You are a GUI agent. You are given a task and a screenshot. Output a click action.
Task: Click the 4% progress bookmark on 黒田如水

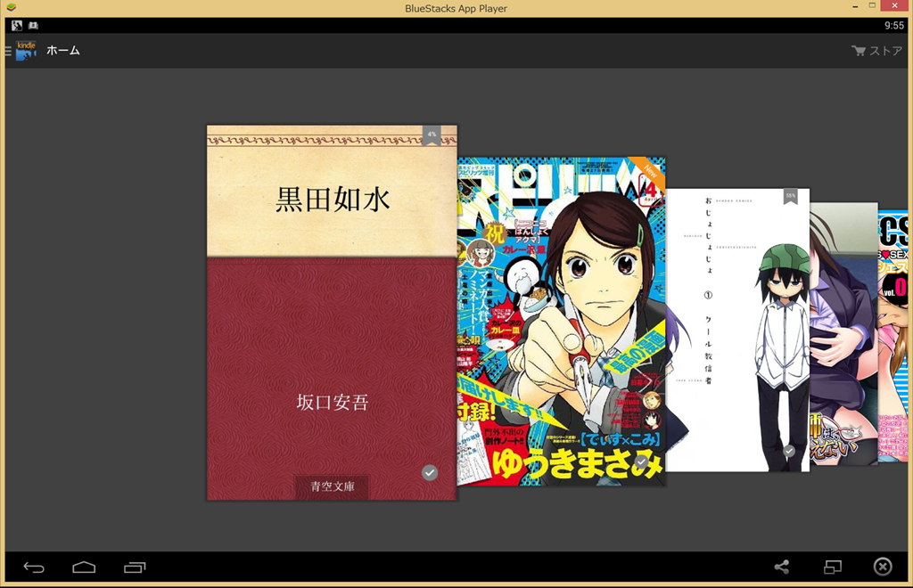(x=432, y=135)
